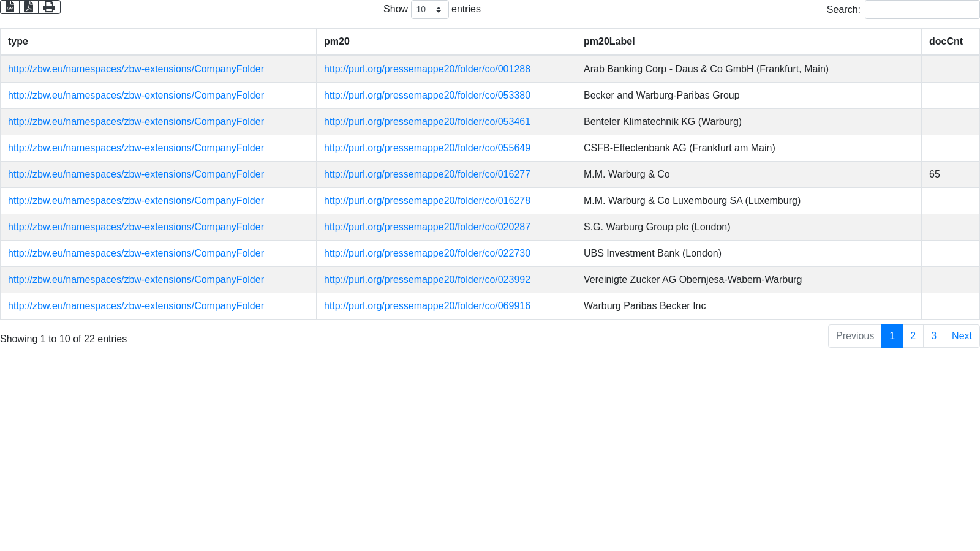980x551 pixels.
Task: Export the table as PDF
Action: click(x=29, y=7)
